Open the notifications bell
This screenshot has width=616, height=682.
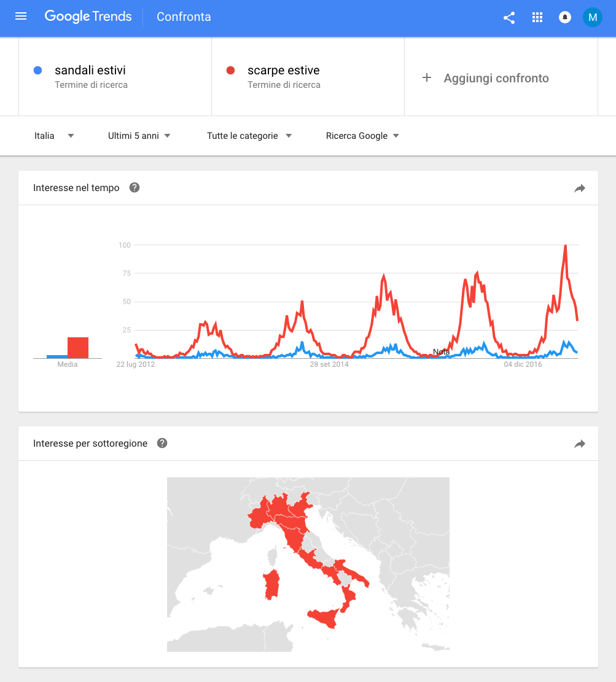coord(565,18)
